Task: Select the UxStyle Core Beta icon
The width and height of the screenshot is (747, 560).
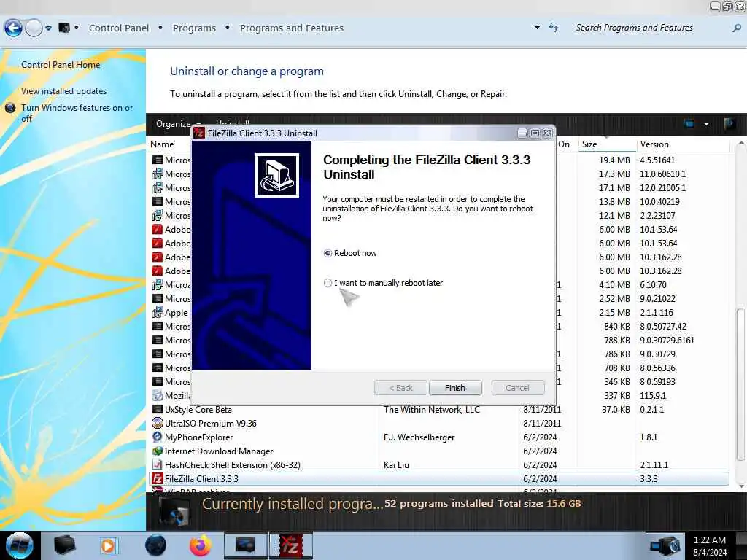Action: [158, 410]
